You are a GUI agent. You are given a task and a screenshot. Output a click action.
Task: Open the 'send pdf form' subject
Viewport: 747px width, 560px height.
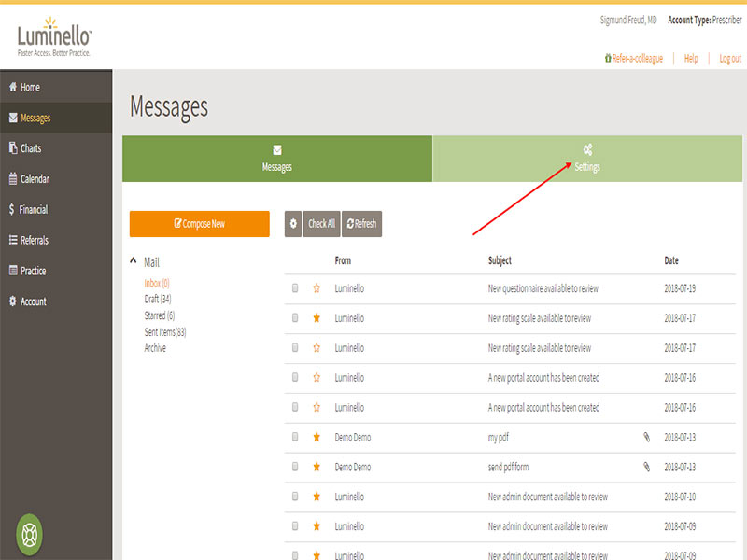pos(508,467)
